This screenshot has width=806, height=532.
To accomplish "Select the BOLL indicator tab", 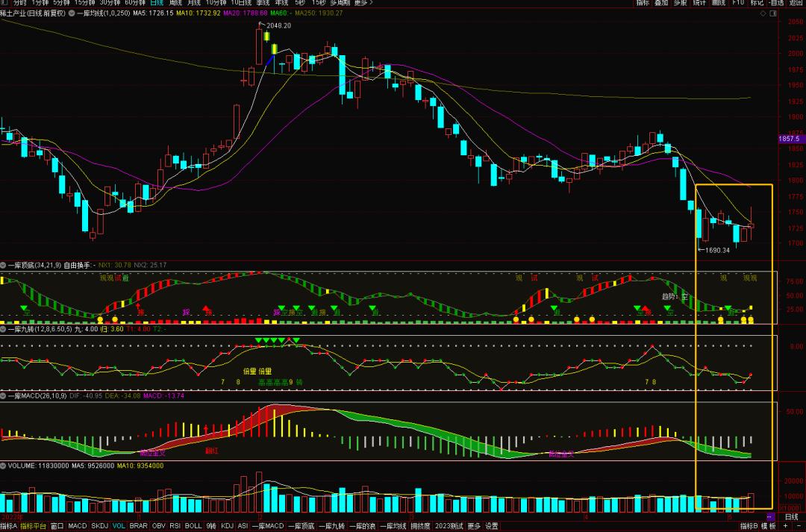I will pyautogui.click(x=193, y=526).
